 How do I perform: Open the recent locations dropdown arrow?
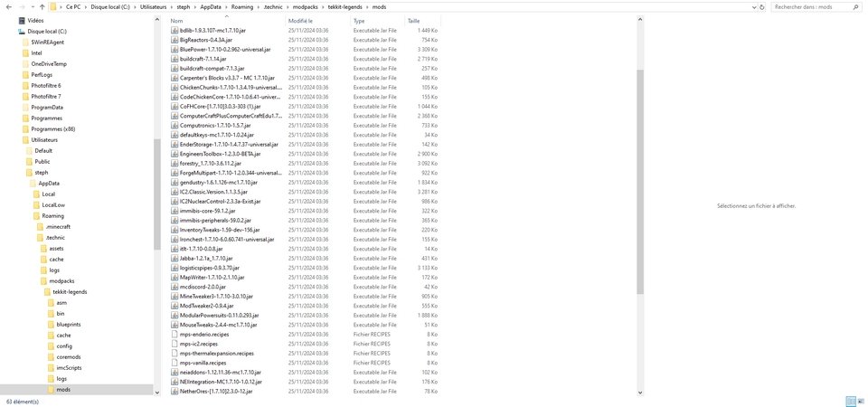pyautogui.click(x=33, y=7)
